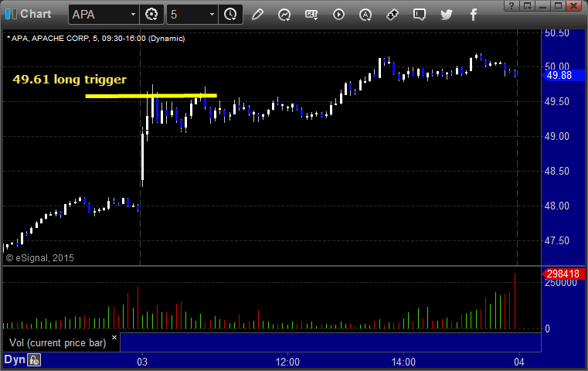The width and height of the screenshot is (588, 371).
Task: Open the comment bubble icon
Action: tap(420, 15)
